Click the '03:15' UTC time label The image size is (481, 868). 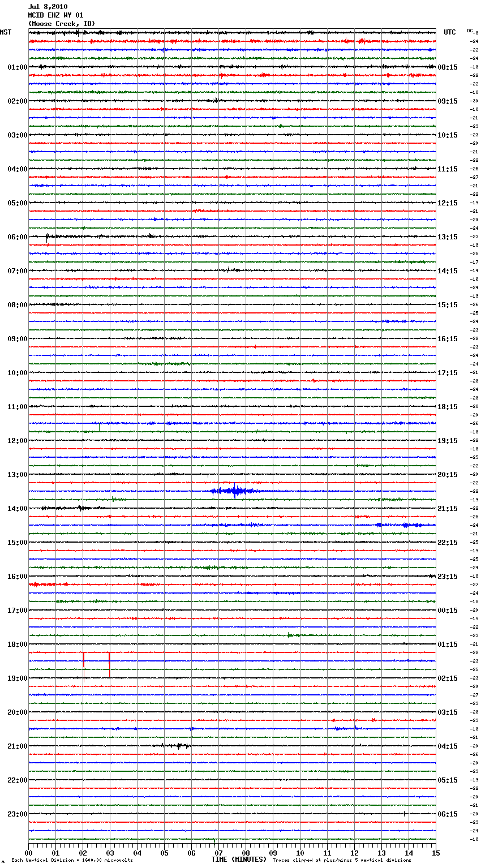point(448,712)
